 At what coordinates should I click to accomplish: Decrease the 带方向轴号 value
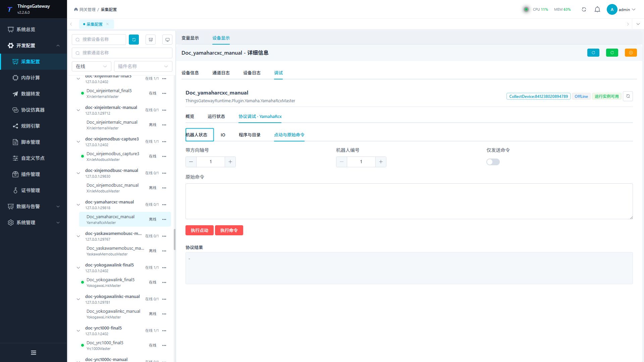[x=191, y=162]
